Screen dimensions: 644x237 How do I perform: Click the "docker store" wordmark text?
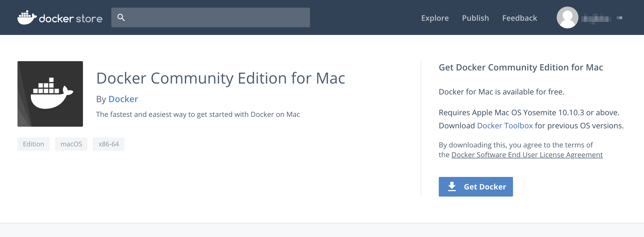click(x=71, y=19)
